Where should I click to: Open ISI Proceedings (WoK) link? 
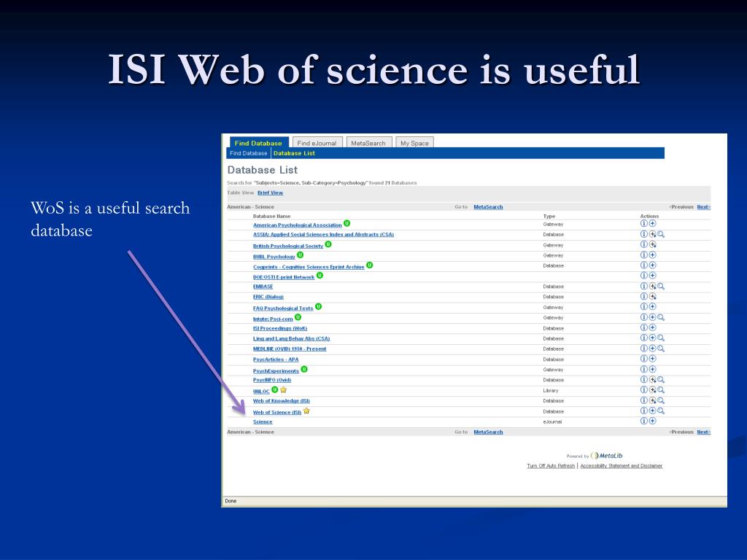[x=280, y=329]
